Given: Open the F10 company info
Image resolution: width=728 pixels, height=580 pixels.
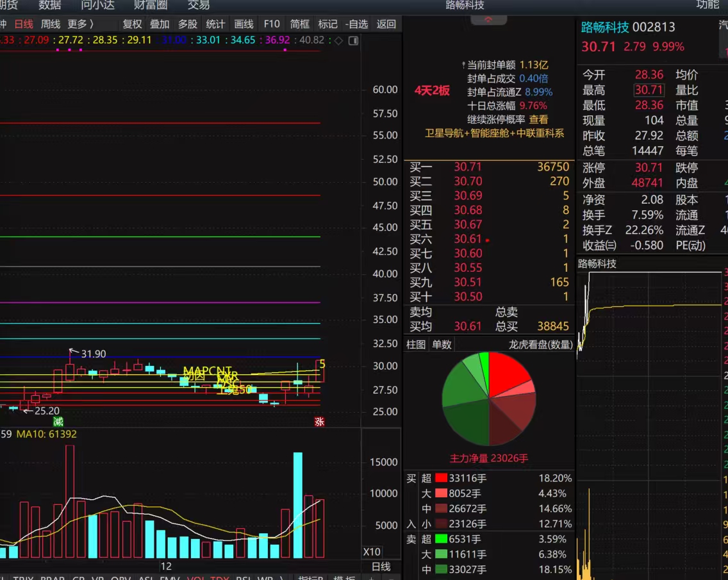Looking at the screenshot, I should 272,24.
